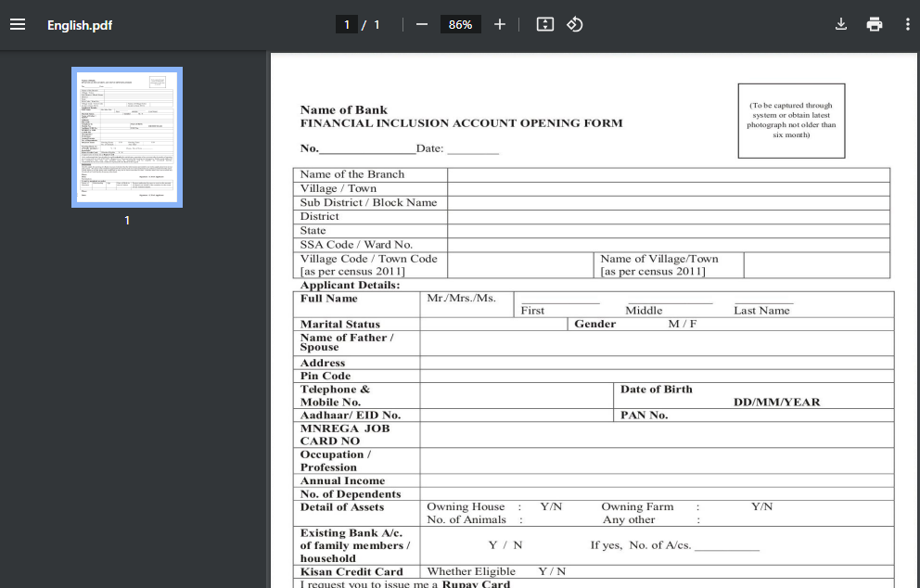
Task: Click the 'Name of Bank' heading
Action: click(344, 109)
